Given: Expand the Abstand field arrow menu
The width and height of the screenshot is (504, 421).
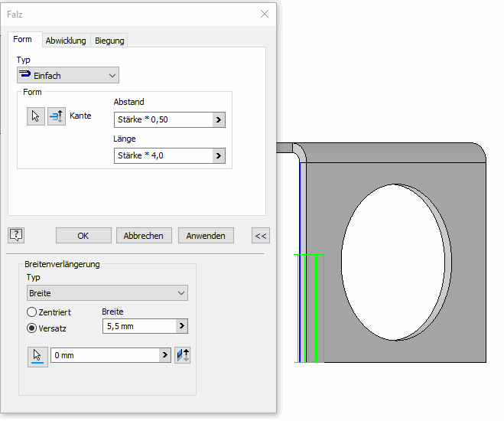Looking at the screenshot, I should tap(218, 119).
